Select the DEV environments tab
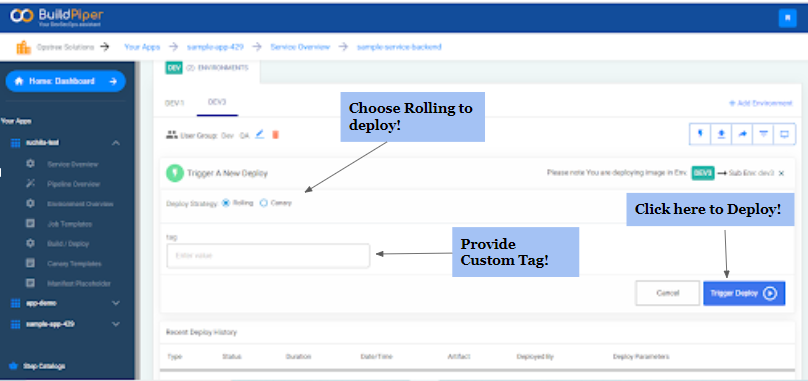Screen dimensions: 808x381 tap(207, 69)
